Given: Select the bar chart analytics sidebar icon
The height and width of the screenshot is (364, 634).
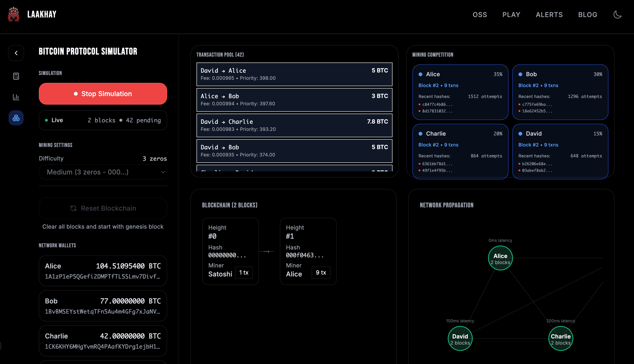Looking at the screenshot, I should pyautogui.click(x=16, y=97).
